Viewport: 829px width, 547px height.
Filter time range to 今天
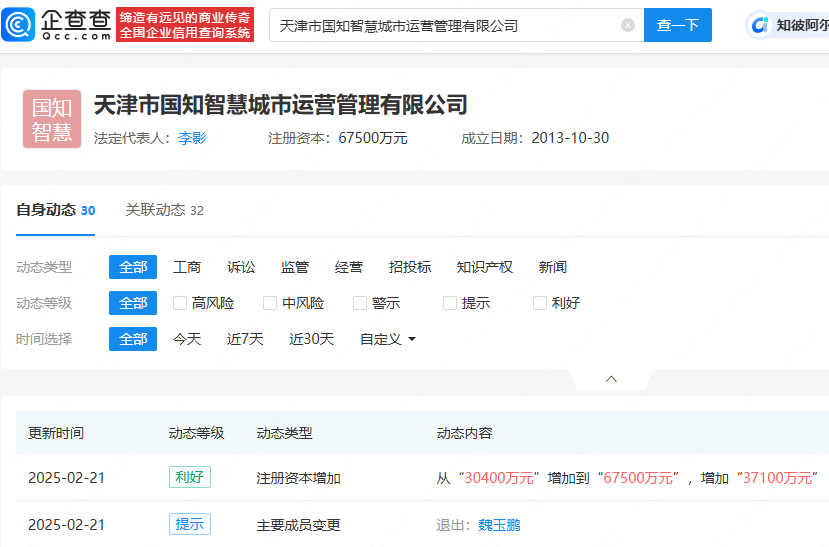click(187, 339)
